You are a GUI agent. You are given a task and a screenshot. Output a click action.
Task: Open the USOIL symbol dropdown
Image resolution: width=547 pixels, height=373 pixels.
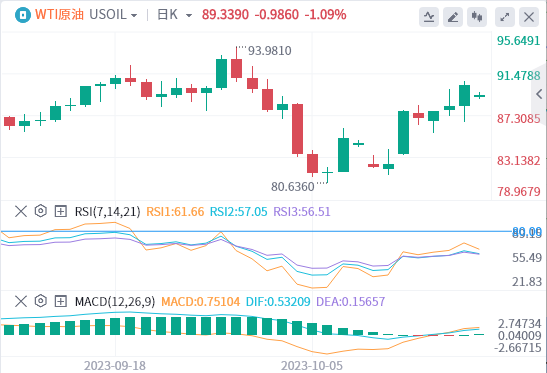pos(113,15)
